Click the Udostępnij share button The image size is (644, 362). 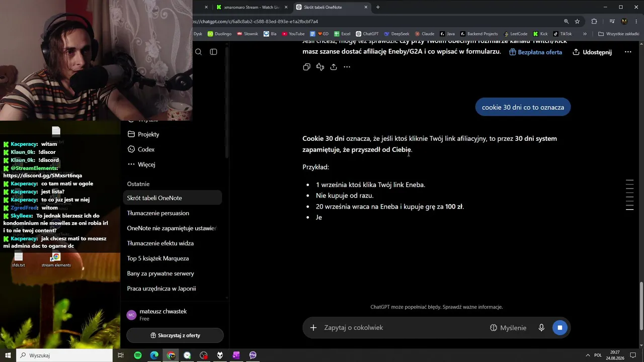click(592, 52)
